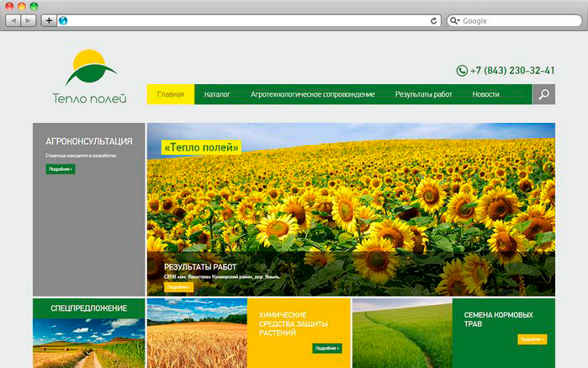Open the Главная menu tab
Viewport: 588px width, 368px height.
(x=171, y=94)
